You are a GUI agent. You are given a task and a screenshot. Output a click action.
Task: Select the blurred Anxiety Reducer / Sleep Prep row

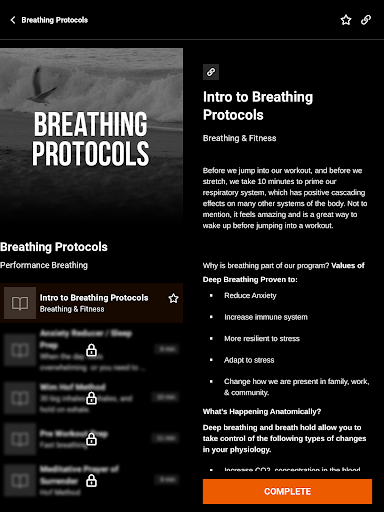click(91, 350)
